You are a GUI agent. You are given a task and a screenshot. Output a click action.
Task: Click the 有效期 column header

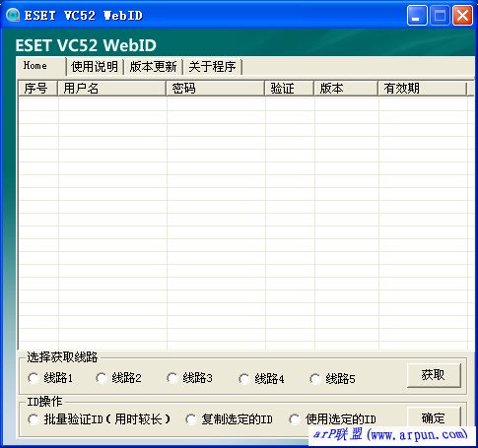tap(423, 89)
